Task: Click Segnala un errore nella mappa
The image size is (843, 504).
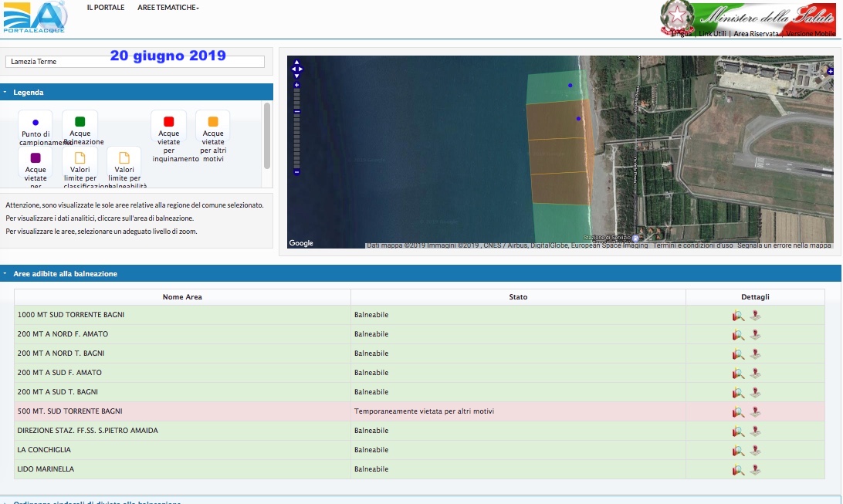Action: 784,245
